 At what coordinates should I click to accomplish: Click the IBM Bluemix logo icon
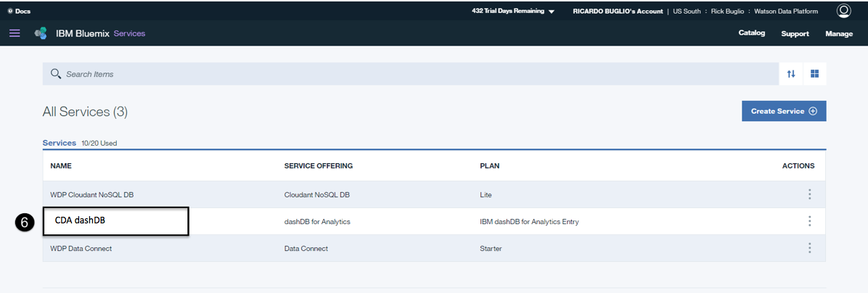(x=41, y=33)
